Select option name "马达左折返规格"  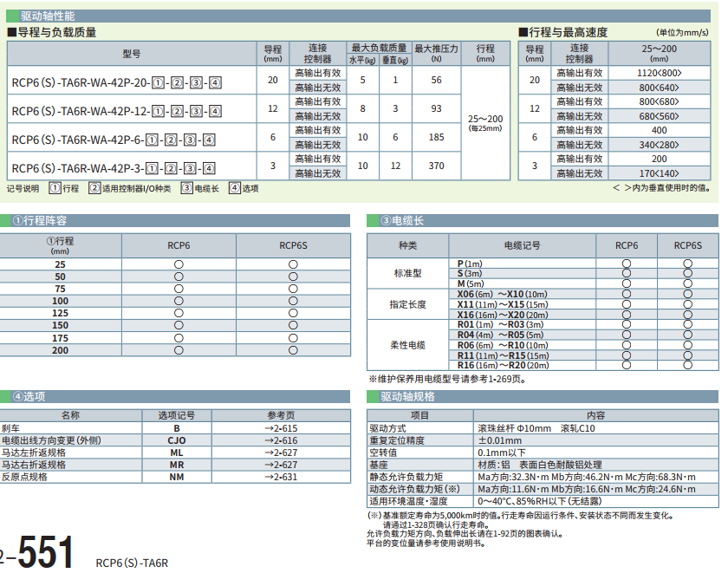[34, 453]
